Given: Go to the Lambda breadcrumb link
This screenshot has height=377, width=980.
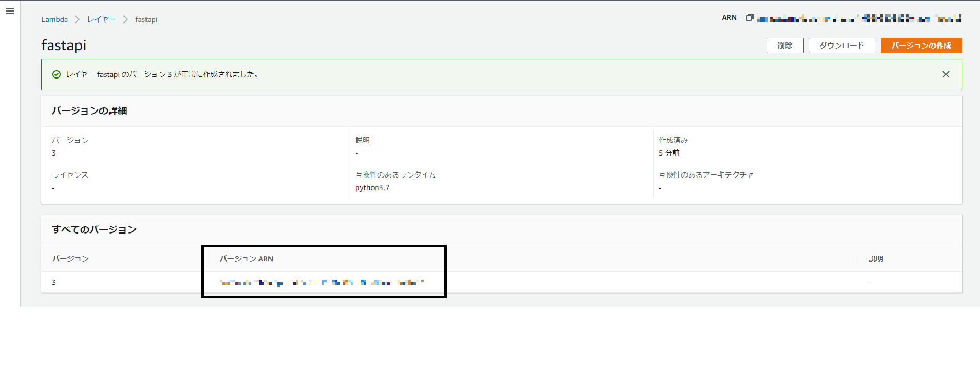Looking at the screenshot, I should point(55,19).
